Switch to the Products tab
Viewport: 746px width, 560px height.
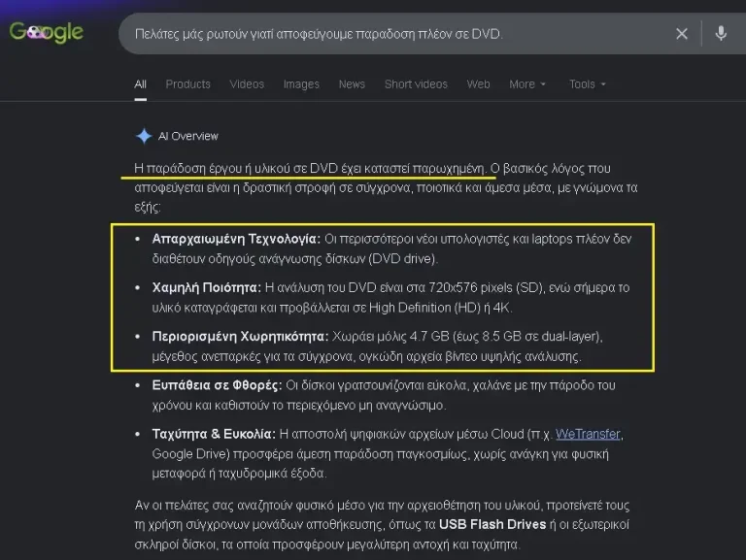[x=187, y=84]
